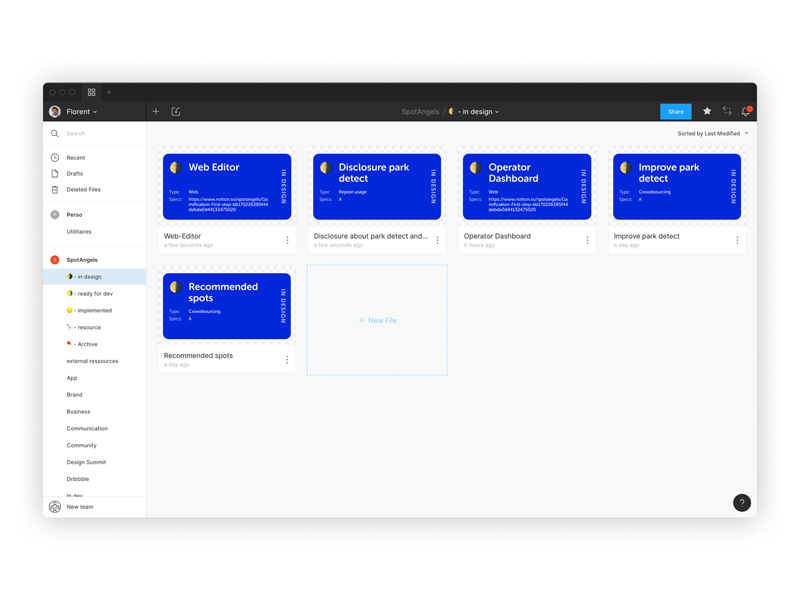Image resolution: width=800 pixels, height=600 pixels.
Task: Expand the Florent account dropdown
Action: point(80,112)
